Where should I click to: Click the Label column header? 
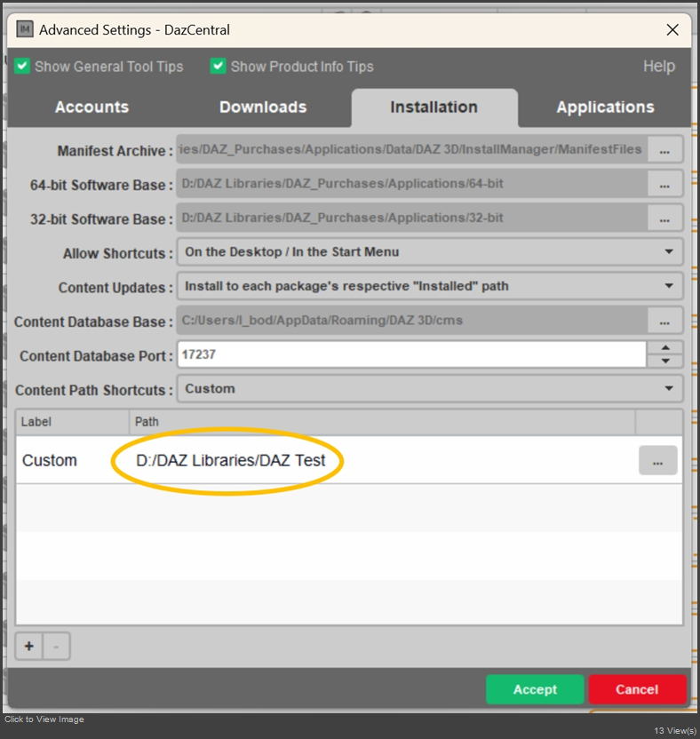[73, 422]
